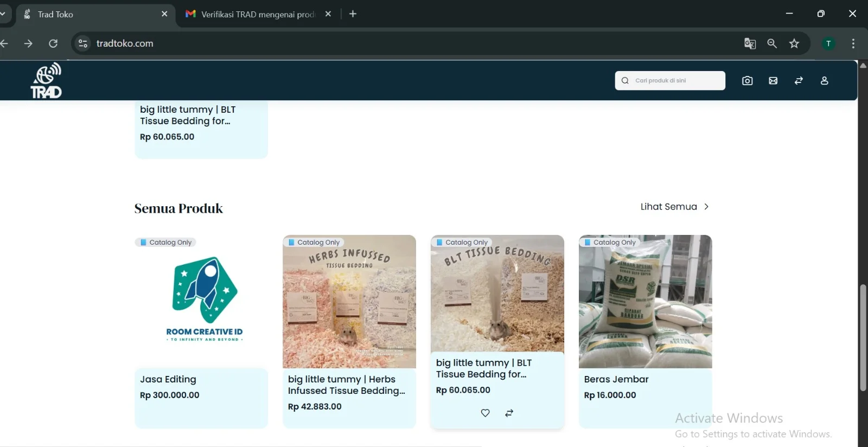Open BLT Tissue Bedding title in Semua Produk
Image resolution: width=868 pixels, height=447 pixels.
(484, 368)
